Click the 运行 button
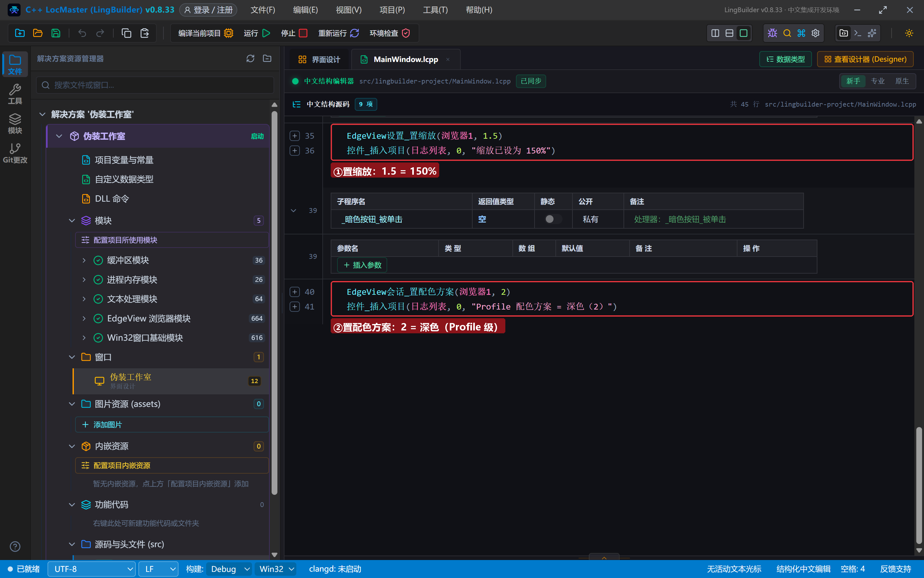The height and width of the screenshot is (578, 924). 257,33
